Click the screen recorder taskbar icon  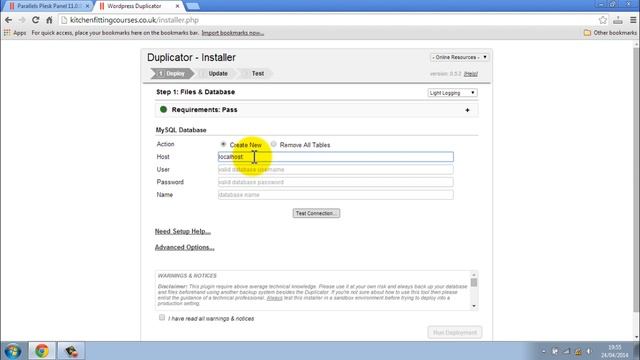pyautogui.click(x=71, y=351)
